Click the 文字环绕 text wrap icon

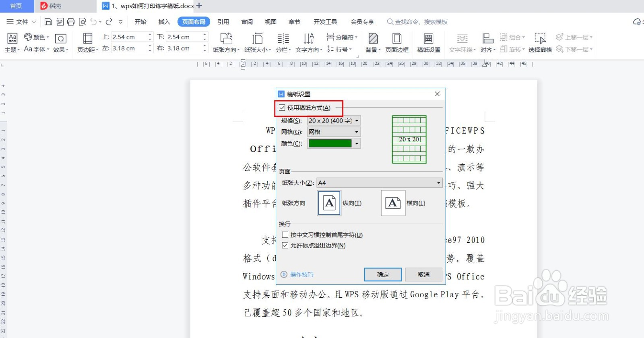click(x=462, y=38)
